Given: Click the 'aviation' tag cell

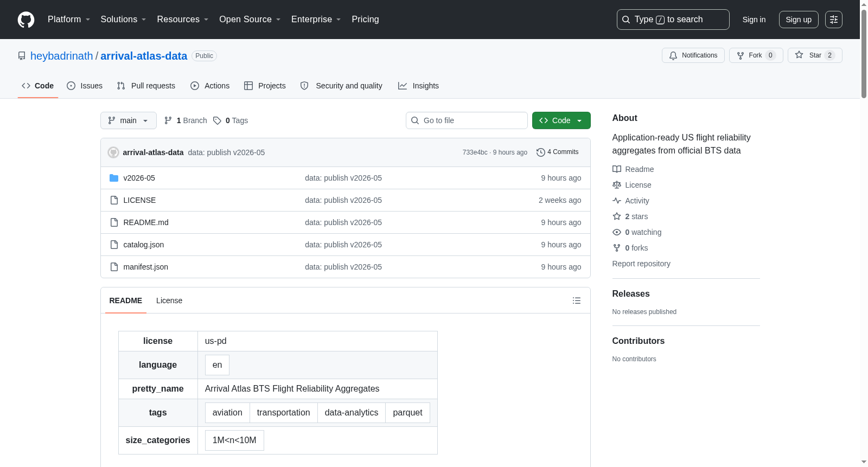Looking at the screenshot, I should [227, 413].
